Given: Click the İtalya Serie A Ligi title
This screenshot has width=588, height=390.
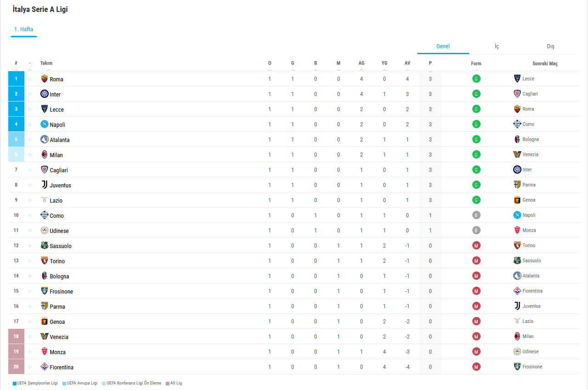Looking at the screenshot, I should (x=40, y=9).
